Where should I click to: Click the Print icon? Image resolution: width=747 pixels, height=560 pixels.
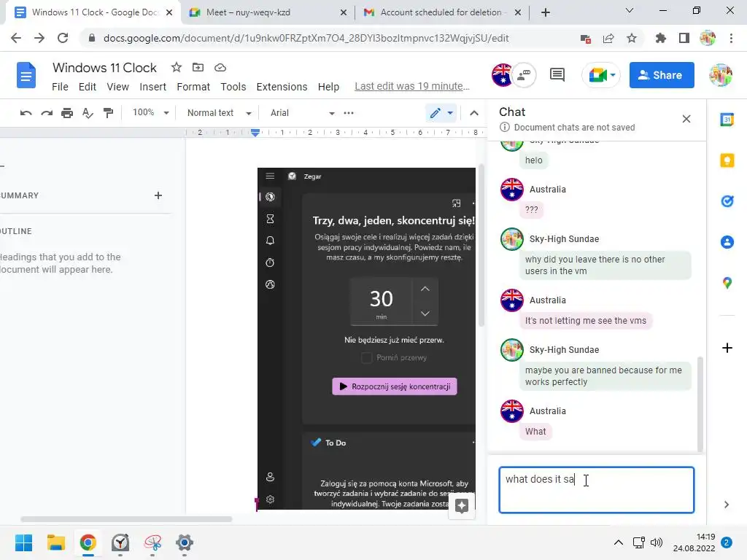coord(67,113)
